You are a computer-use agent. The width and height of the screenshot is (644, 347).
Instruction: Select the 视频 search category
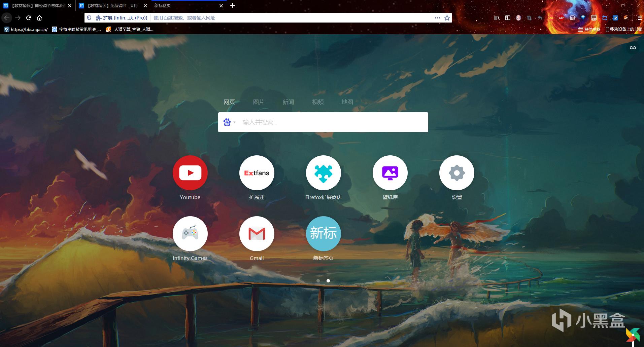[318, 102]
